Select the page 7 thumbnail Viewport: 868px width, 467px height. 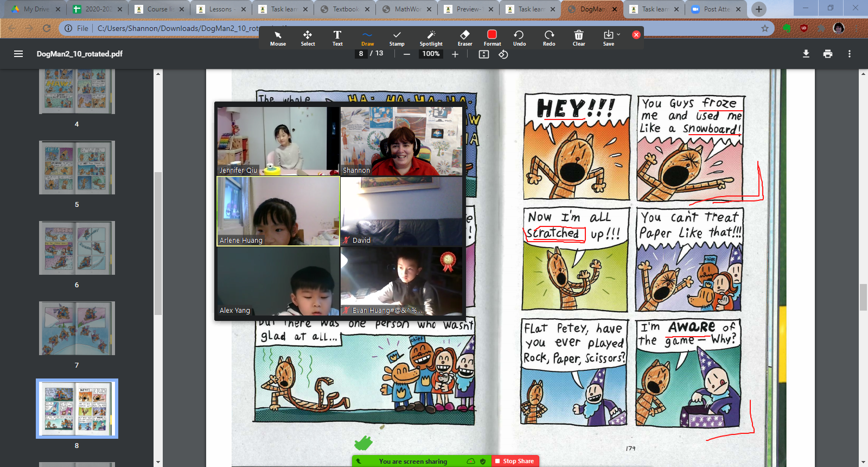77,329
